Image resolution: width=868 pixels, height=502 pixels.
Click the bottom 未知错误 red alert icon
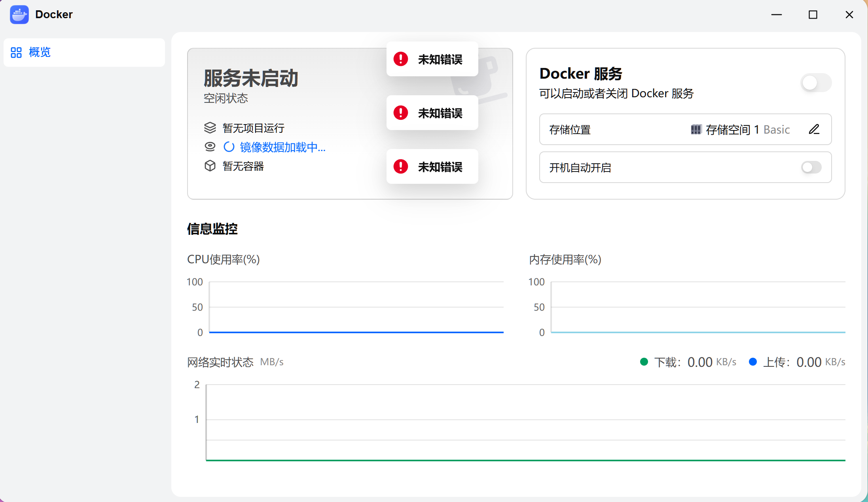click(401, 166)
